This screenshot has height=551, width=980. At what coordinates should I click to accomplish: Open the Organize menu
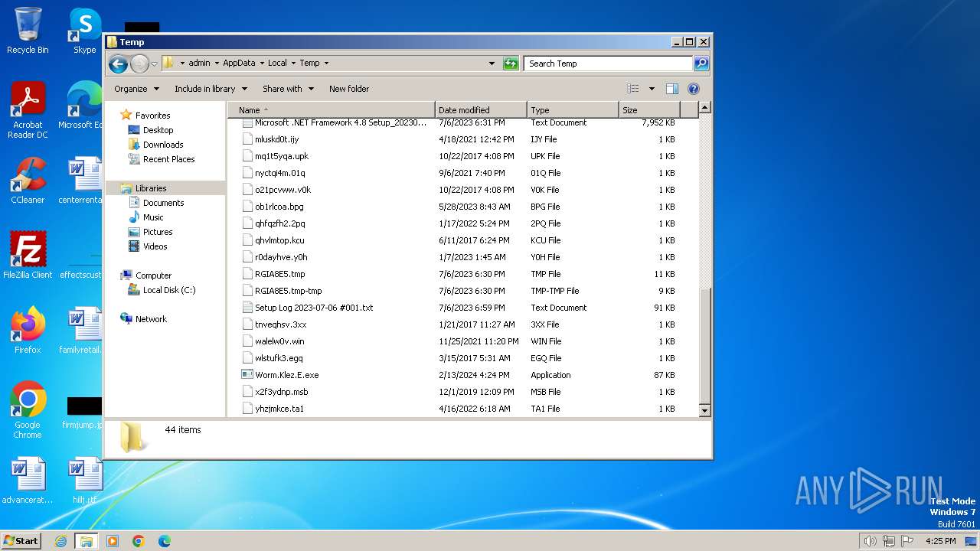(x=136, y=89)
